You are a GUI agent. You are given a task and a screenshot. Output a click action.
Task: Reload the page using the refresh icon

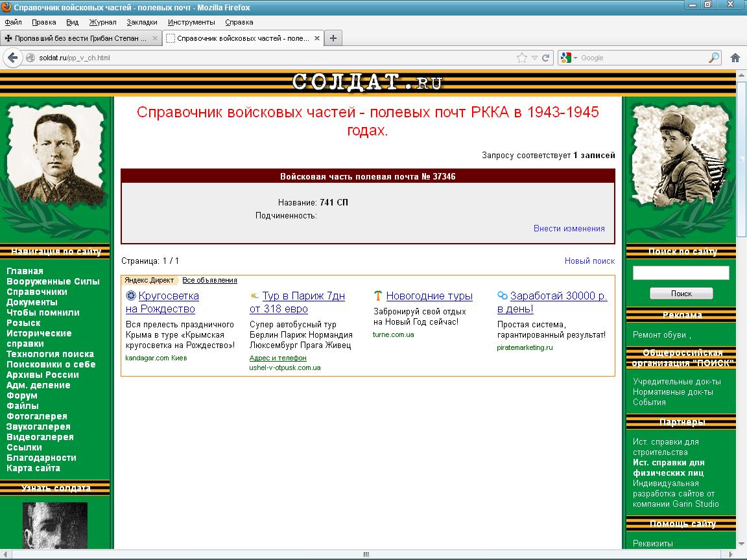(x=546, y=58)
